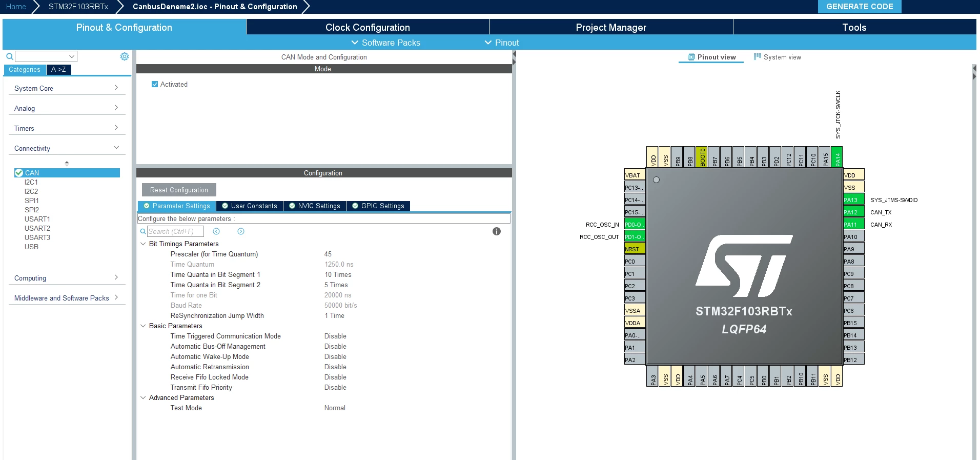Viewport: 980px width, 460px height.
Task: Click the parameter search field
Action: point(175,231)
